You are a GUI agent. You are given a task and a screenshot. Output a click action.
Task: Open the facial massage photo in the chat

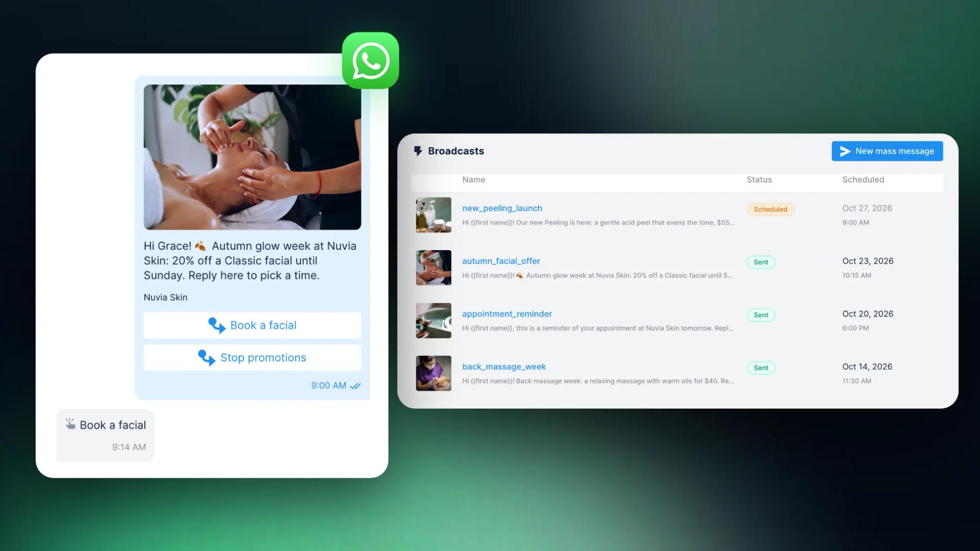[252, 157]
